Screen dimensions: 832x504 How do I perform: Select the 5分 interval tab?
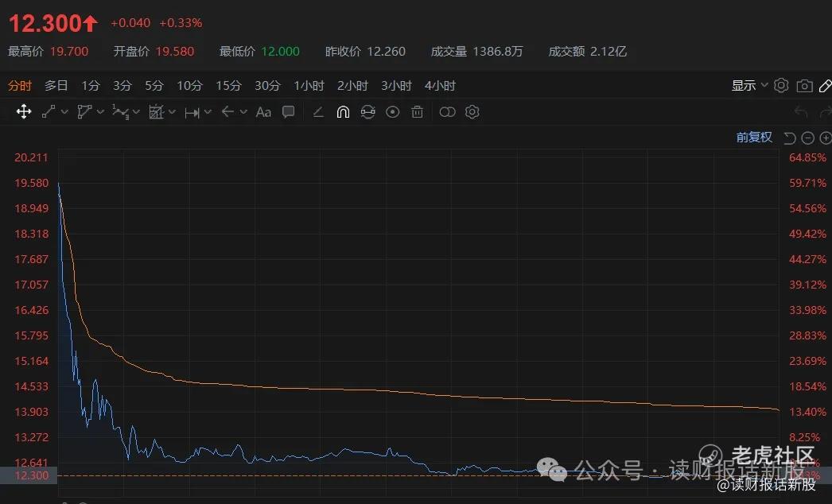coord(154,85)
